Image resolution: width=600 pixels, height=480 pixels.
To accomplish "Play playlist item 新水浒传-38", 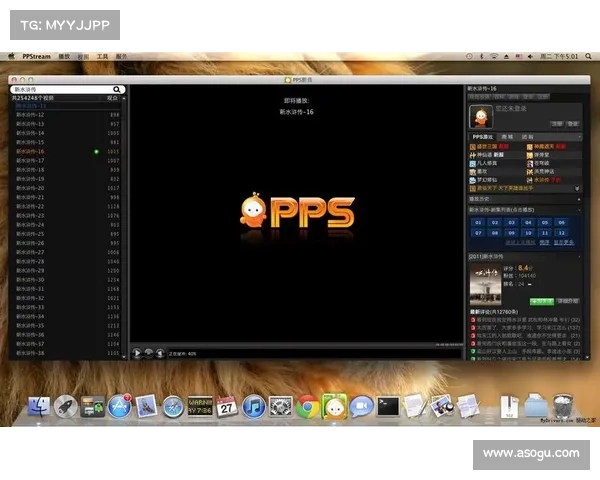I will pos(67,353).
